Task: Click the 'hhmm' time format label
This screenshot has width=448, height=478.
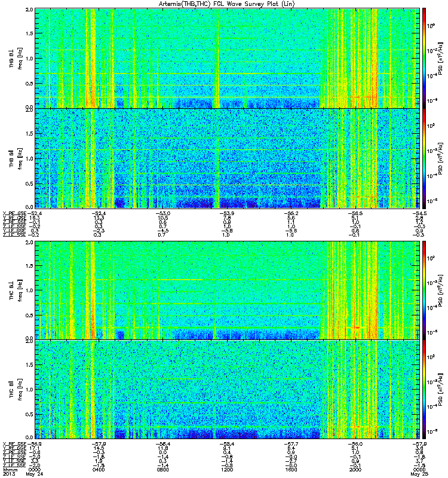Action: (9, 470)
